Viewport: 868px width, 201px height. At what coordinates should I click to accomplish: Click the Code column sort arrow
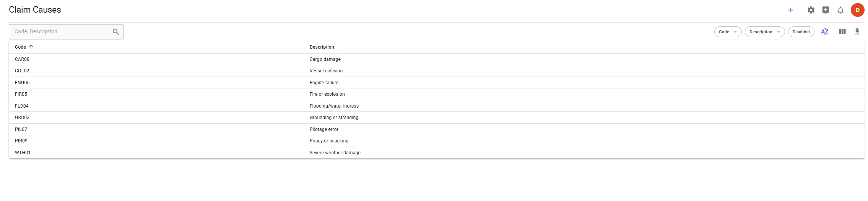click(31, 47)
